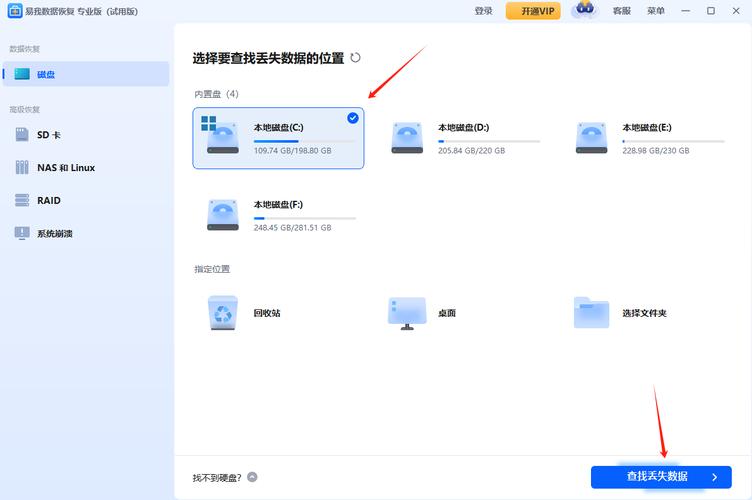Click the mascot avatar icon in title bar
Image resolution: width=752 pixels, height=500 pixels.
585,10
